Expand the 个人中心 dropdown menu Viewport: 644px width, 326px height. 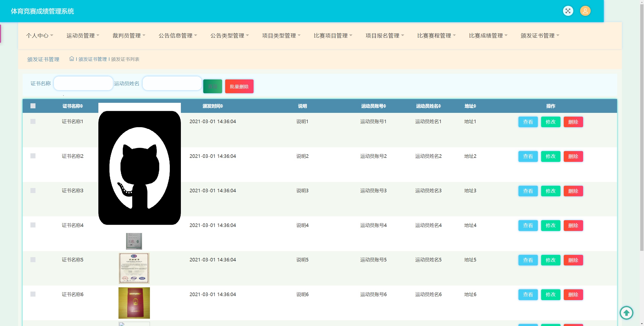point(40,35)
